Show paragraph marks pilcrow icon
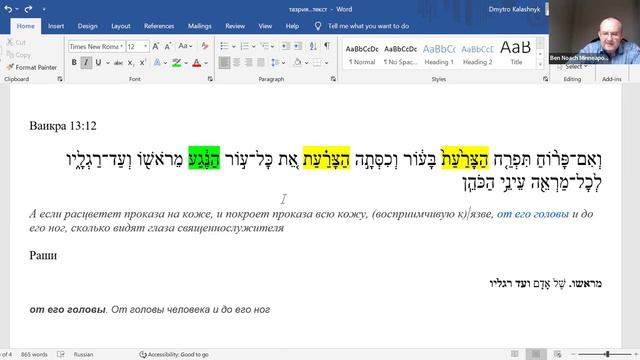640x360 pixels. pos(327,46)
